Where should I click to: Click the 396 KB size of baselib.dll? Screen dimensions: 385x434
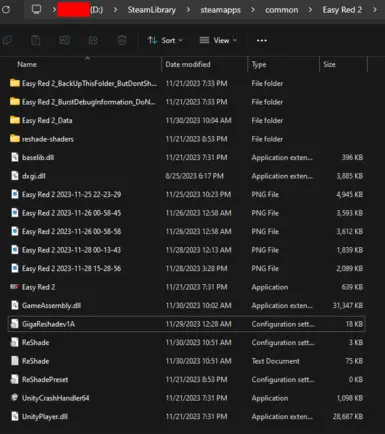tap(352, 157)
